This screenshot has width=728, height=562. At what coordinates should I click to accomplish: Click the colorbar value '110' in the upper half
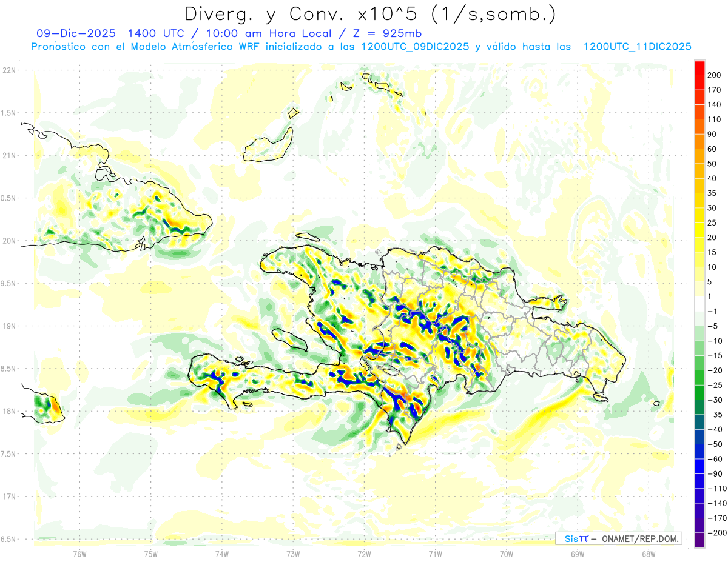[715, 119]
